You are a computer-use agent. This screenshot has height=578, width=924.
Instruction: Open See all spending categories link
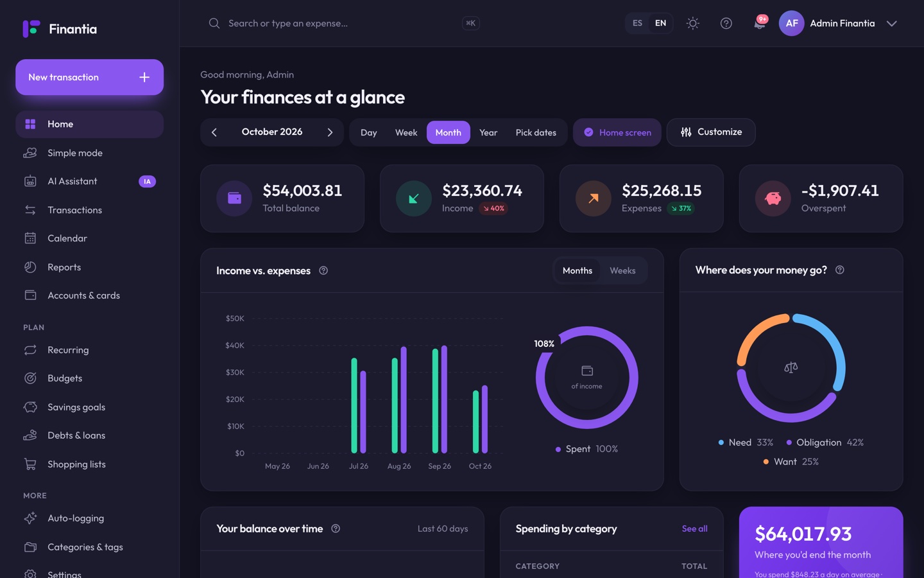694,529
